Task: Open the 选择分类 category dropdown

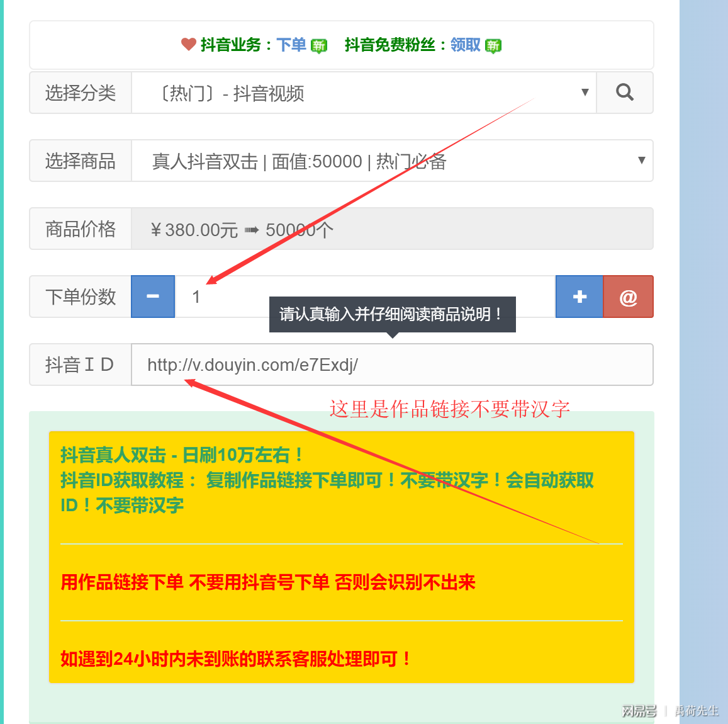Action: click(363, 93)
